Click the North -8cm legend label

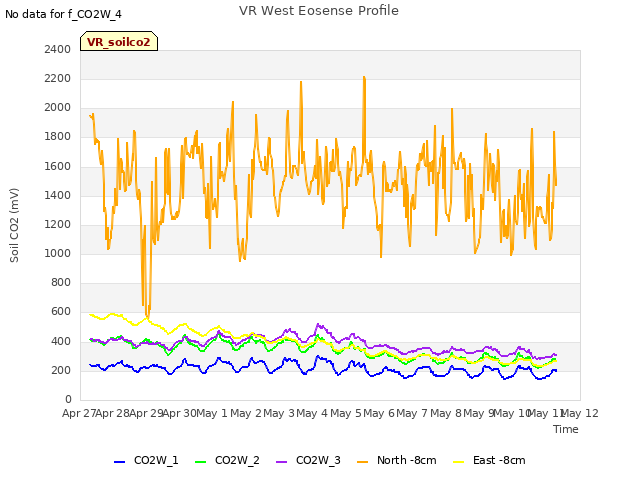point(407,460)
